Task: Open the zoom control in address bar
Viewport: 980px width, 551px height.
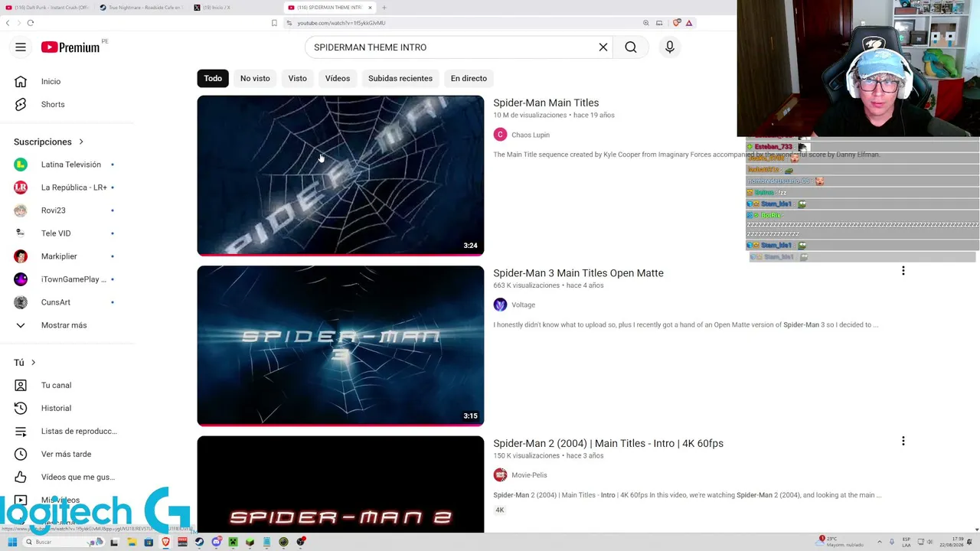Action: [646, 23]
